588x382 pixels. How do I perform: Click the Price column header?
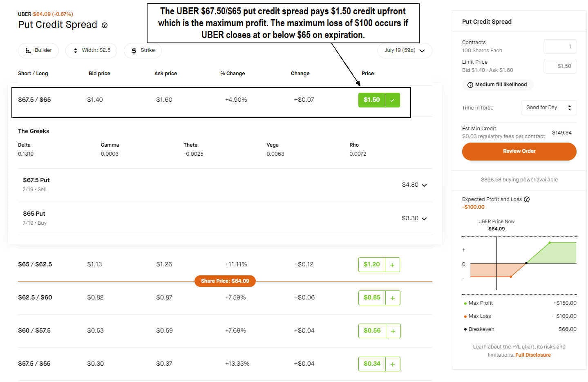click(x=368, y=74)
